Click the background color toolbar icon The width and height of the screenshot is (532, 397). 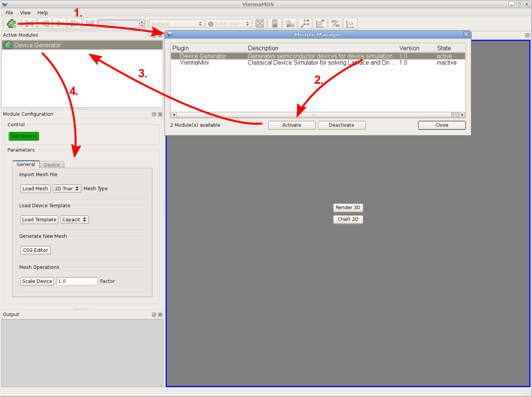[275, 24]
